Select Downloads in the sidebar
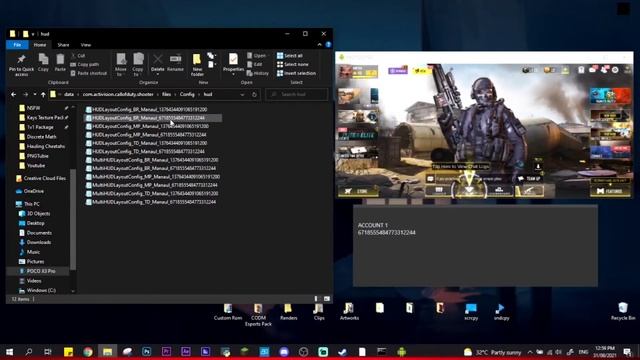 [x=38, y=242]
